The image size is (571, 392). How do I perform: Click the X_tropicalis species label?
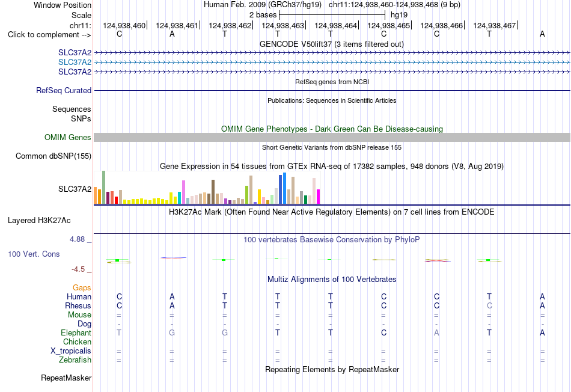tap(71, 351)
